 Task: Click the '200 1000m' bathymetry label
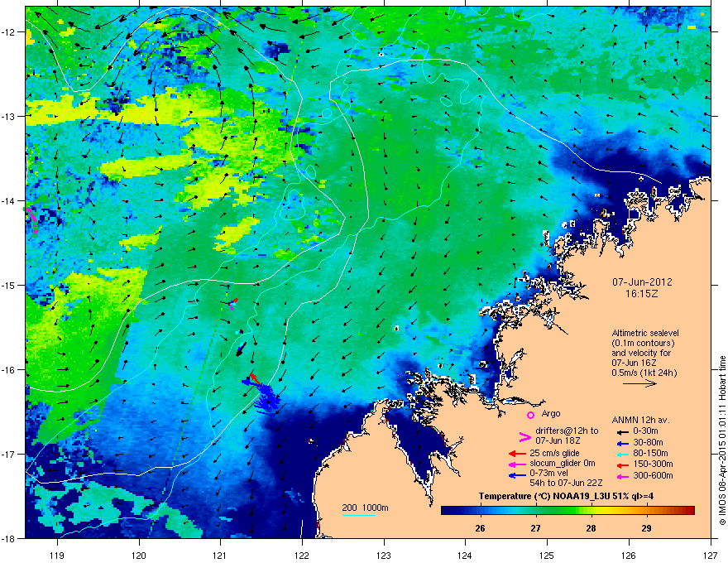click(x=365, y=508)
